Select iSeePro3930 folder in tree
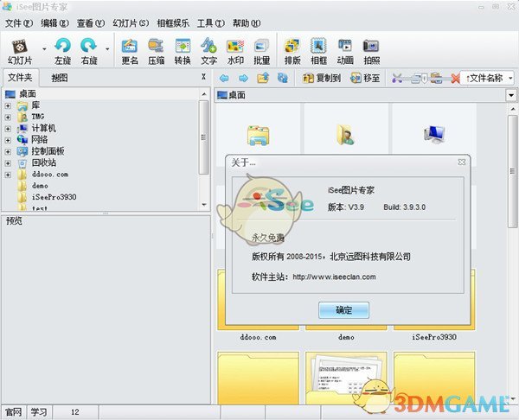The image size is (519, 420). (x=54, y=197)
